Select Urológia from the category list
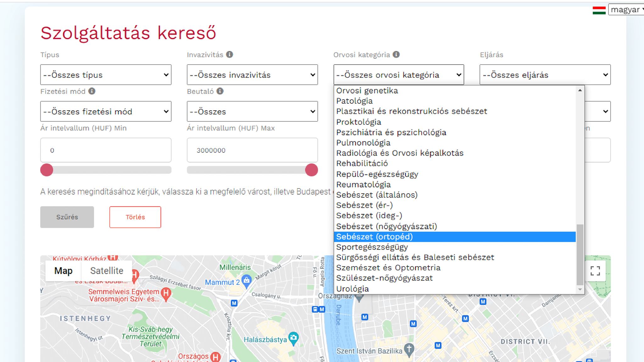Image resolution: width=644 pixels, height=362 pixels. click(x=352, y=288)
